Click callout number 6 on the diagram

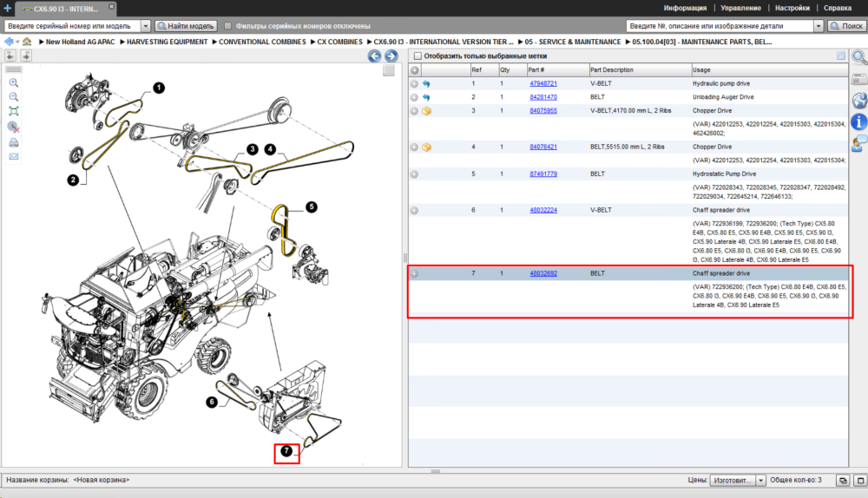(x=212, y=403)
